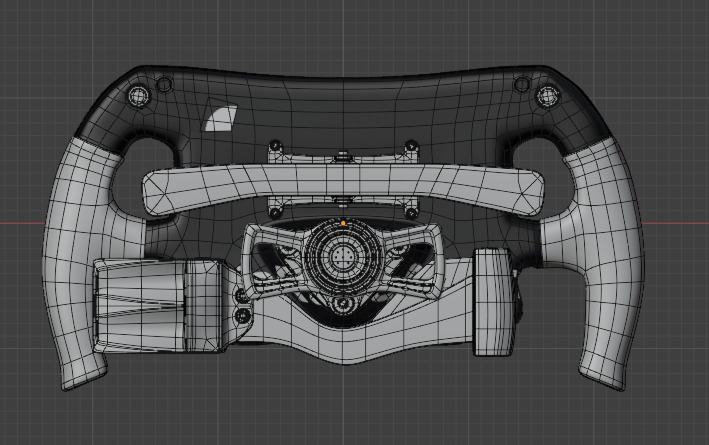
Task: Click the orange object origin dot
Action: 343,223
